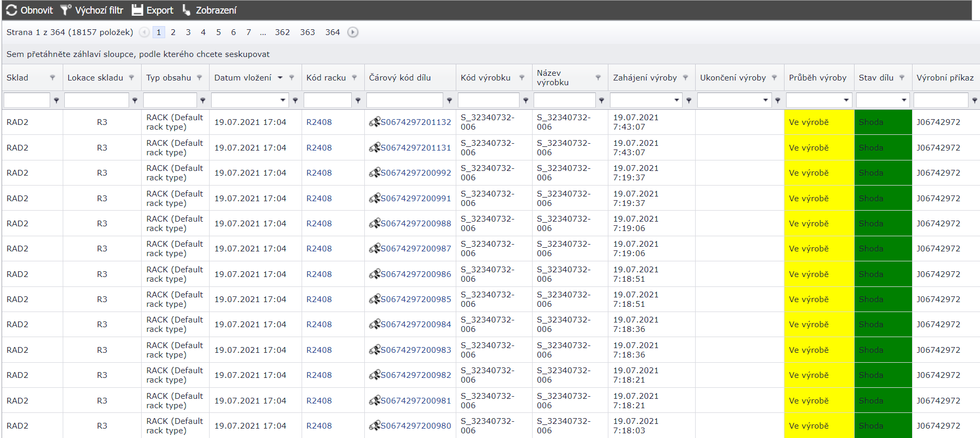Image resolution: width=980 pixels, height=438 pixels.
Task: Open barcode link S0674297200992
Action: tap(416, 173)
